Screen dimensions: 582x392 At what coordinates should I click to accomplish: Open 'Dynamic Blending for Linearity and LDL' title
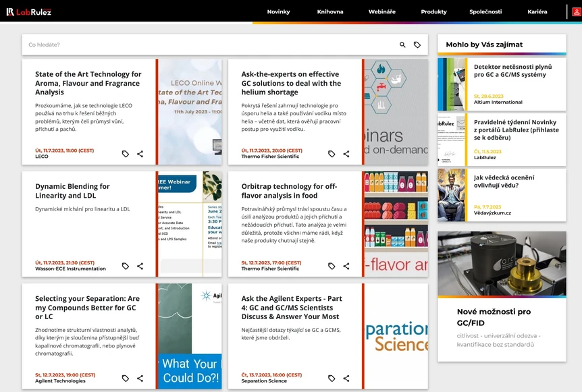72,191
